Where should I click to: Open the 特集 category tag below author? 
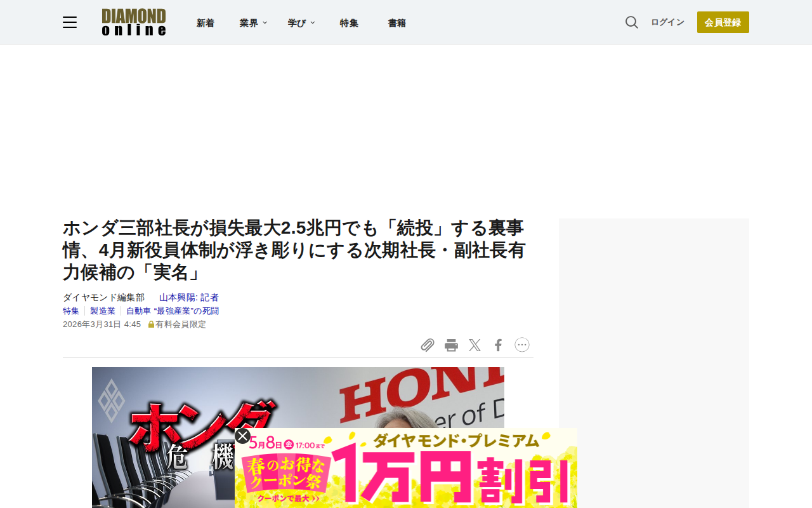(x=71, y=311)
